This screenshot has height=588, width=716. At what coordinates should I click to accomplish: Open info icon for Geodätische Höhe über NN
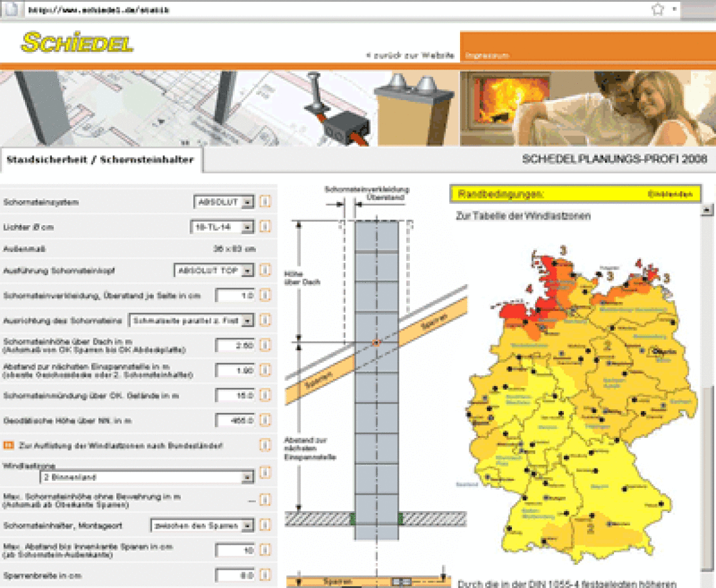(265, 420)
